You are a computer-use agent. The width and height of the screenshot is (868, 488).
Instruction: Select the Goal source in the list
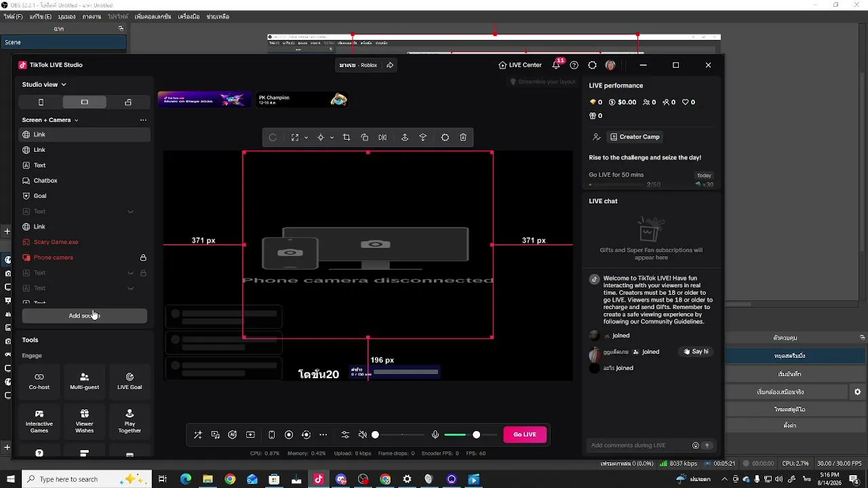pyautogui.click(x=85, y=196)
